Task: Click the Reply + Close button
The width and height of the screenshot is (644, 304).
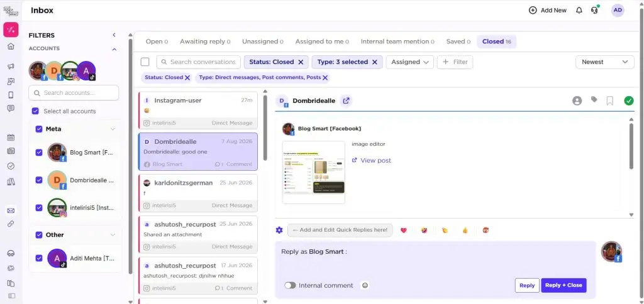Action: coord(563,285)
